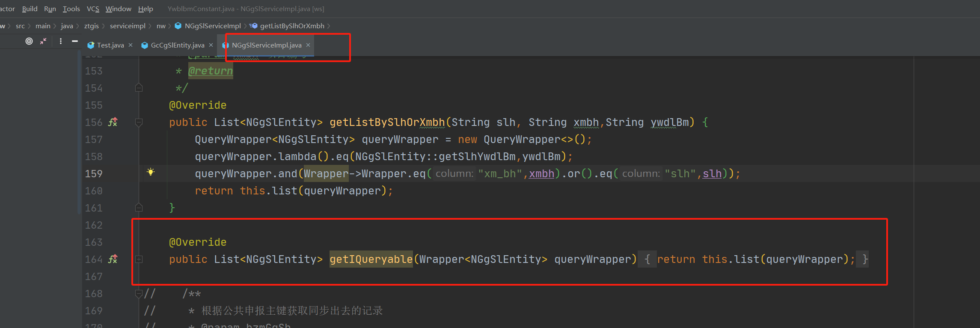
Task: Click the override gutter icon on line 164
Action: pyautogui.click(x=113, y=259)
